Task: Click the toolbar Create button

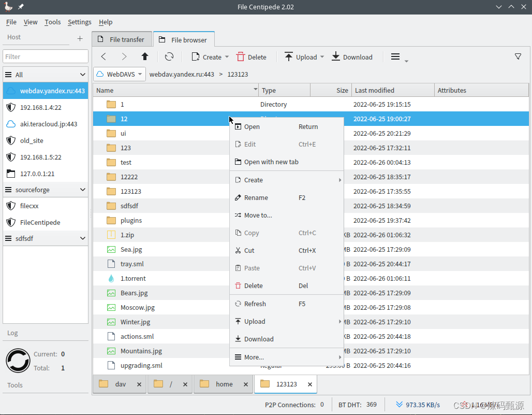Action: click(206, 57)
